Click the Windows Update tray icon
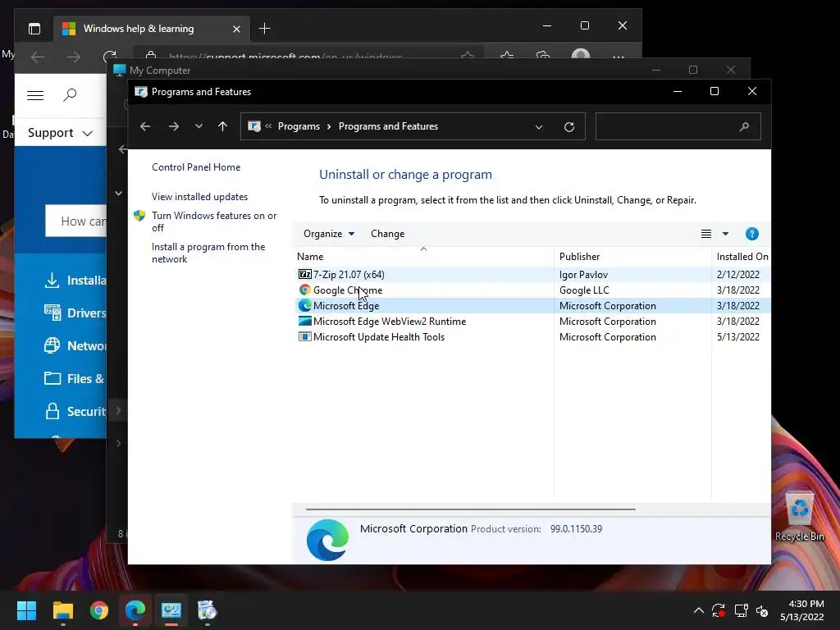The image size is (840, 630). pos(719,610)
